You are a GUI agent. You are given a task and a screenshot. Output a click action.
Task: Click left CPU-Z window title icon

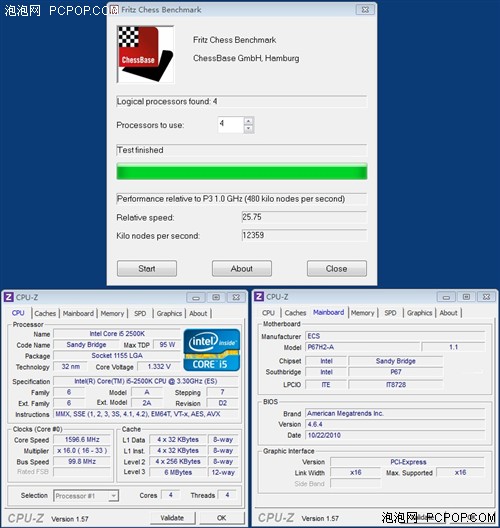pyautogui.click(x=8, y=297)
